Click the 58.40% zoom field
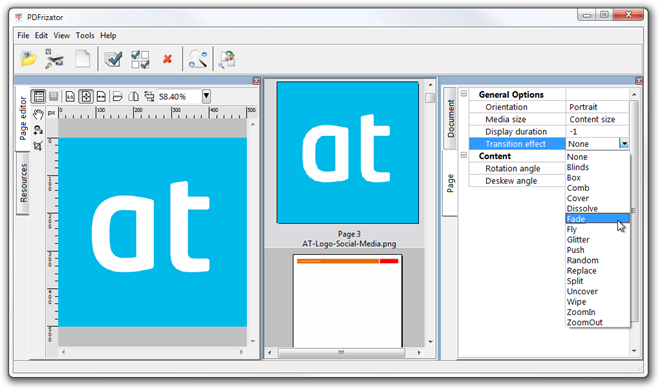The image size is (660, 390). [x=180, y=96]
